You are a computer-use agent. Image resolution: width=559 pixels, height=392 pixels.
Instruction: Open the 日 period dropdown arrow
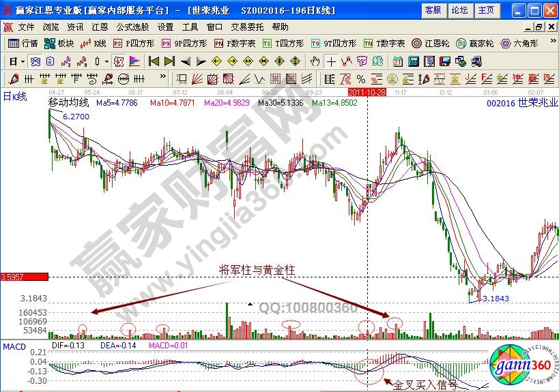[23, 61]
